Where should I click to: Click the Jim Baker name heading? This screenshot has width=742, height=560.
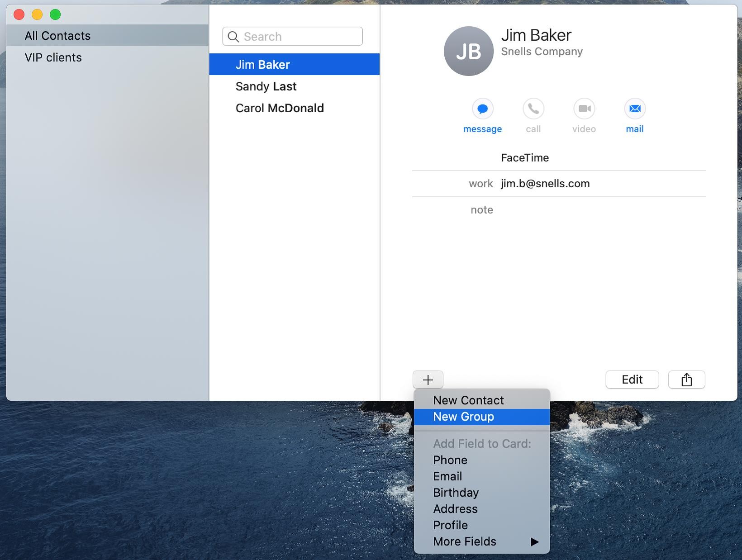pyautogui.click(x=536, y=35)
